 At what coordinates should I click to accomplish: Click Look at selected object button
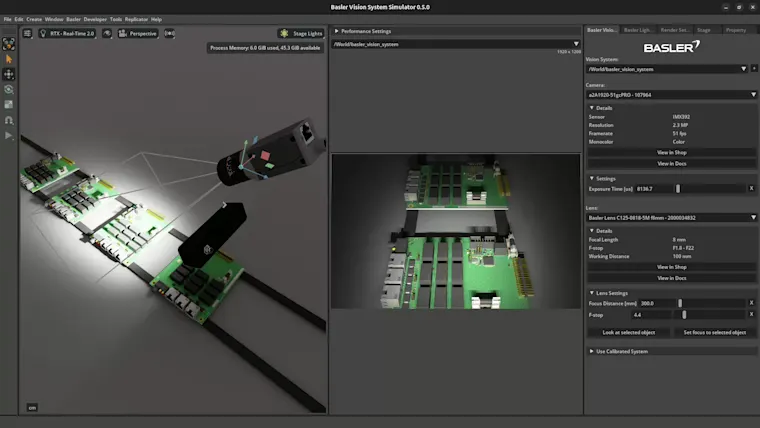point(629,333)
